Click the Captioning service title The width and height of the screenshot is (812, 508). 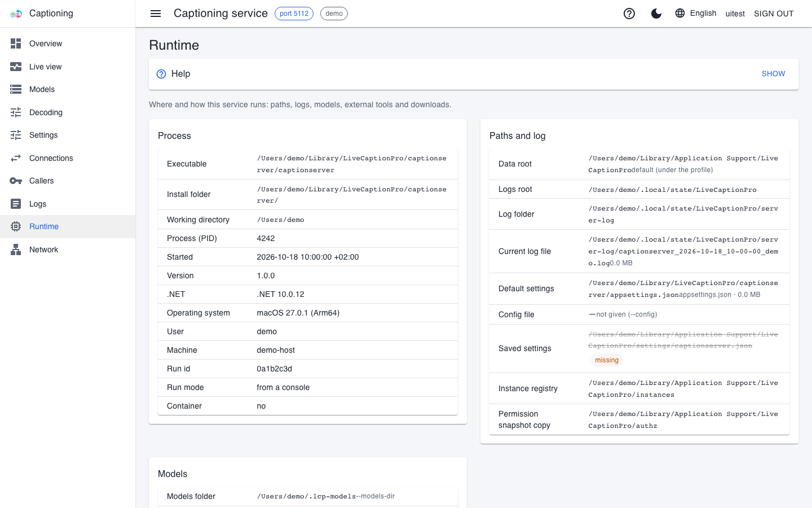click(220, 14)
